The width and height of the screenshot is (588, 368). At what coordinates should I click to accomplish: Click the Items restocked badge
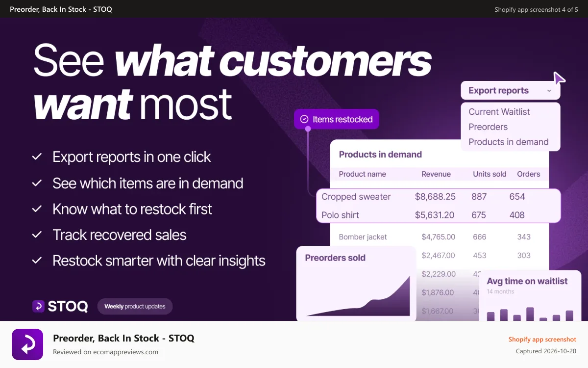click(337, 119)
